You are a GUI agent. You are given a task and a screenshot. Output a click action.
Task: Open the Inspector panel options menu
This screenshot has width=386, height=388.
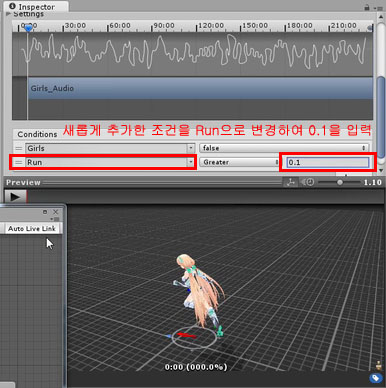[x=379, y=7]
